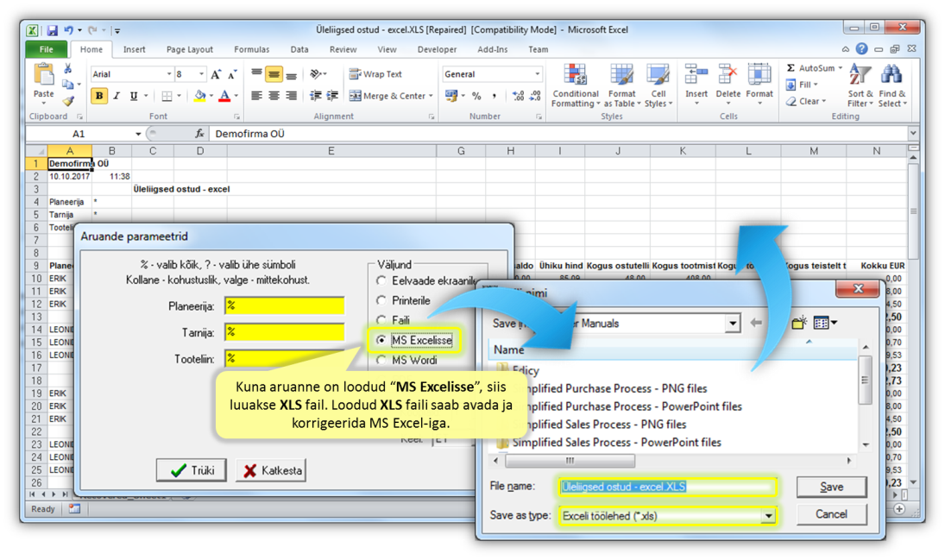Select the Eelvaade ekraanile radio button
Screen dimensions: 945x560
click(381, 280)
